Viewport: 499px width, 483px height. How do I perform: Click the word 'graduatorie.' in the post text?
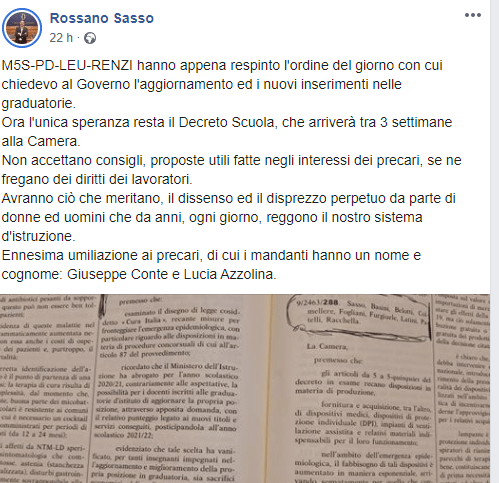(39, 103)
